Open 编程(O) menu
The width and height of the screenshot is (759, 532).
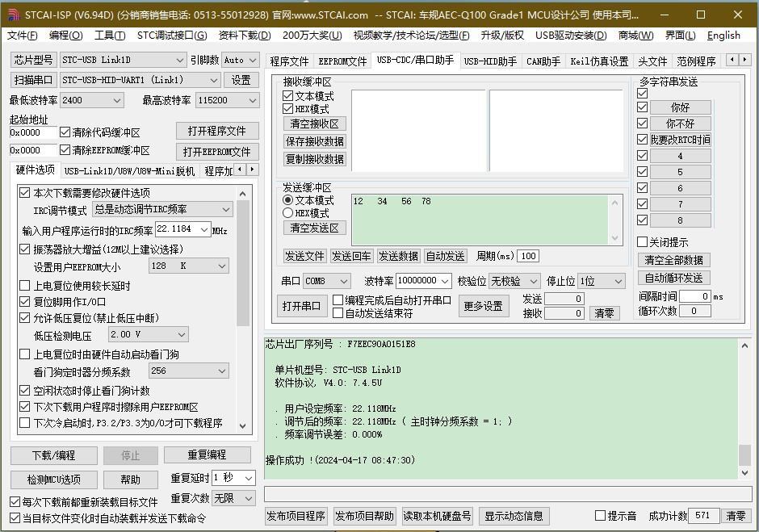pyautogui.click(x=66, y=36)
